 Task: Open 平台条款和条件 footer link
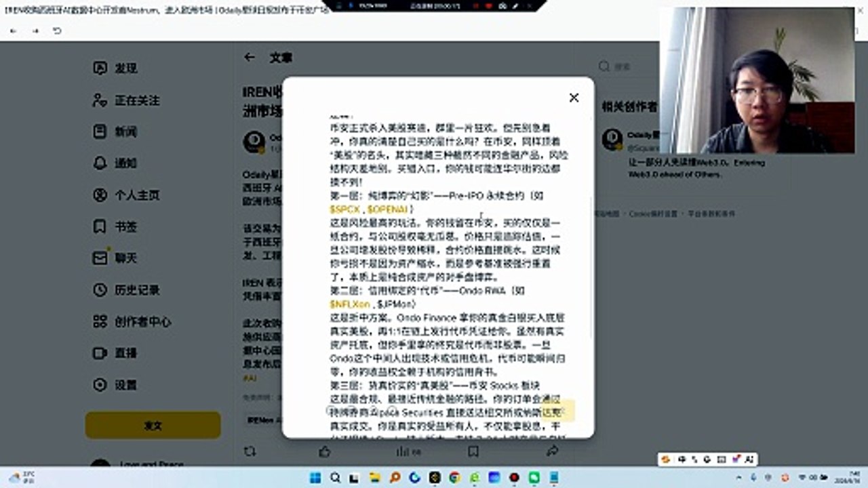coord(711,213)
